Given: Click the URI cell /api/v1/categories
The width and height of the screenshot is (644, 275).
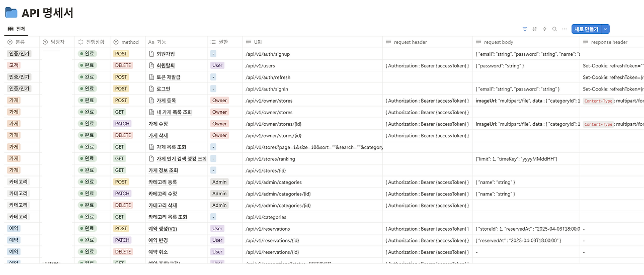Looking at the screenshot, I should [312, 217].
